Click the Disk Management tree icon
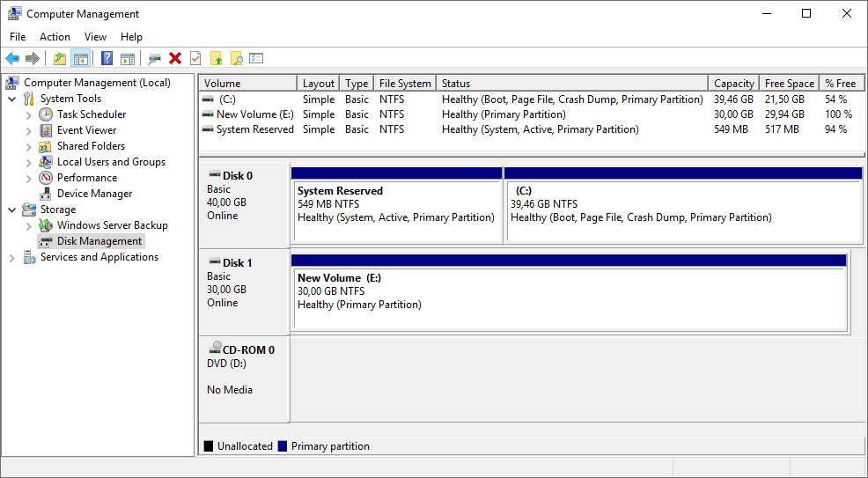The height and width of the screenshot is (478, 868). (x=46, y=241)
